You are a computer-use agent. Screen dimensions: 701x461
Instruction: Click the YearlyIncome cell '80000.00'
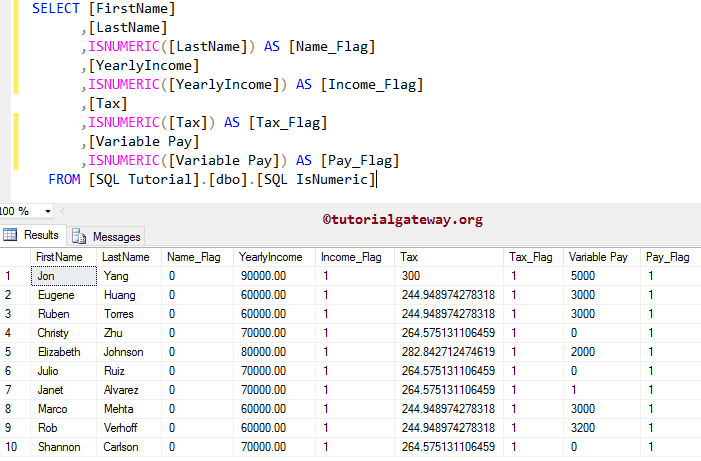pyautogui.click(x=274, y=352)
